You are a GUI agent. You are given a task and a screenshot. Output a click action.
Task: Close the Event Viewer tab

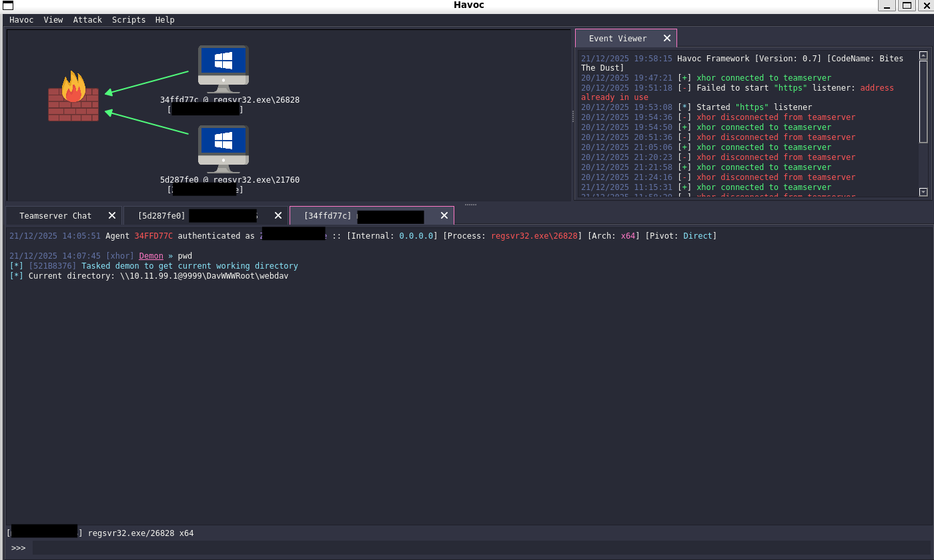667,38
